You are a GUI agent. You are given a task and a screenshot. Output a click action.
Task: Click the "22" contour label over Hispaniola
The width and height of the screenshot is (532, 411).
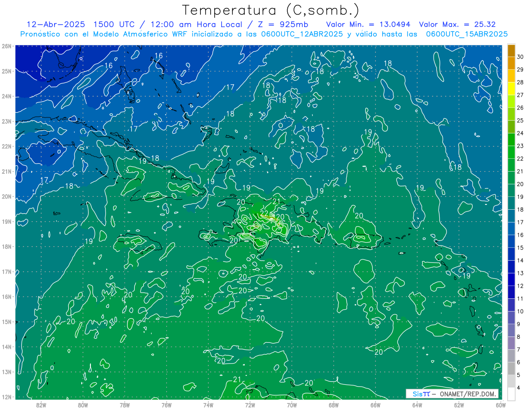click(x=264, y=213)
